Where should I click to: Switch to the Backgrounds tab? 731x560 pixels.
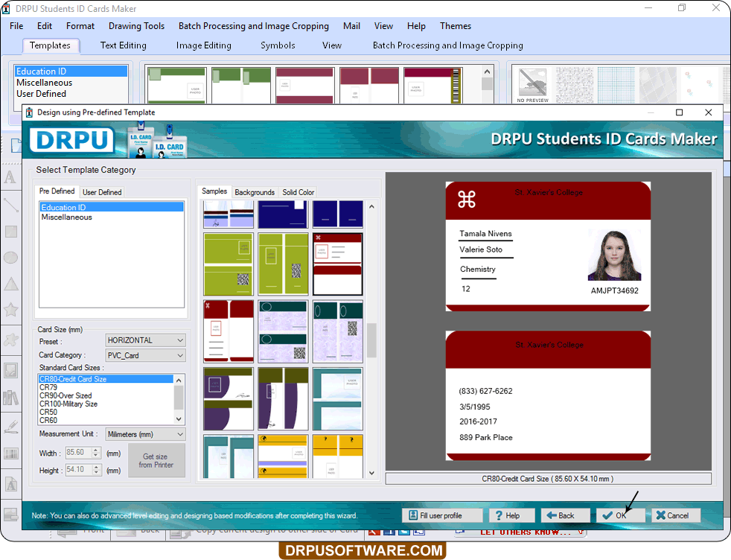(x=255, y=192)
